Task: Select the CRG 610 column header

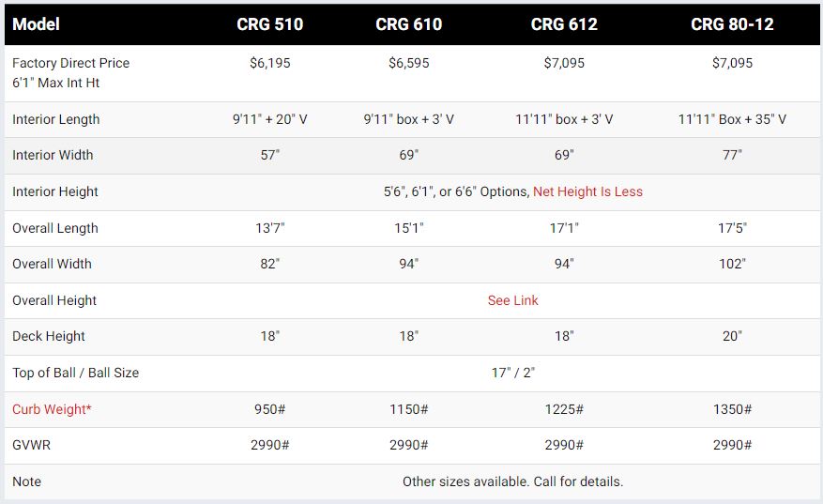Action: [408, 24]
